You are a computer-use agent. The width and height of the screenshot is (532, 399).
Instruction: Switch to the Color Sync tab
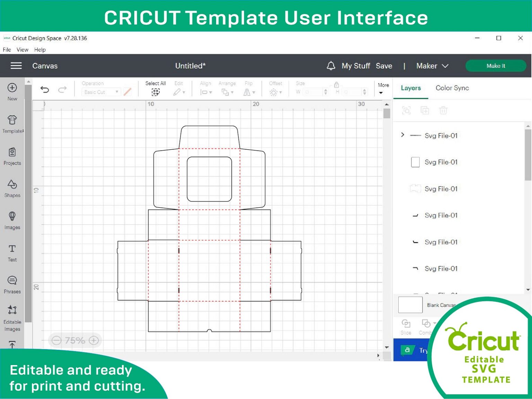(452, 88)
